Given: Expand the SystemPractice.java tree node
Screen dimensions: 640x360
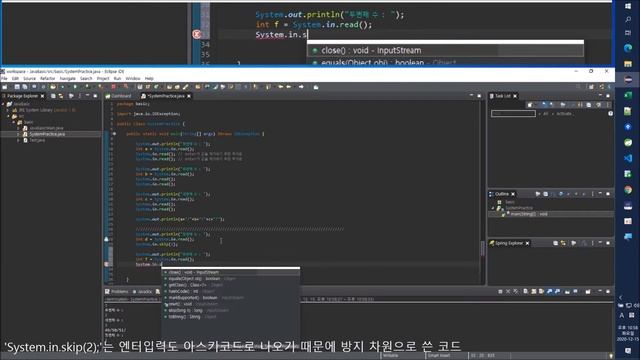Looking at the screenshot, I should pos(19,134).
